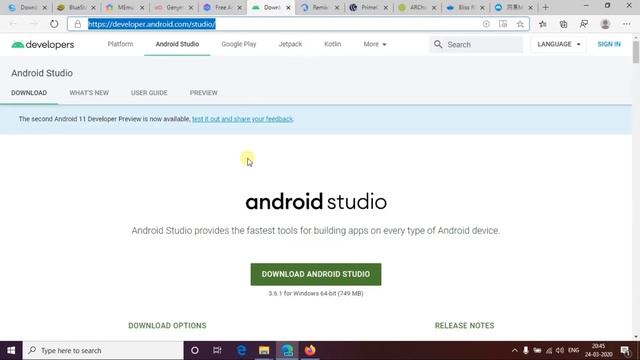The width and height of the screenshot is (640, 360).
Task: Click the taskbar 'Type here to search' box
Action: [103, 350]
